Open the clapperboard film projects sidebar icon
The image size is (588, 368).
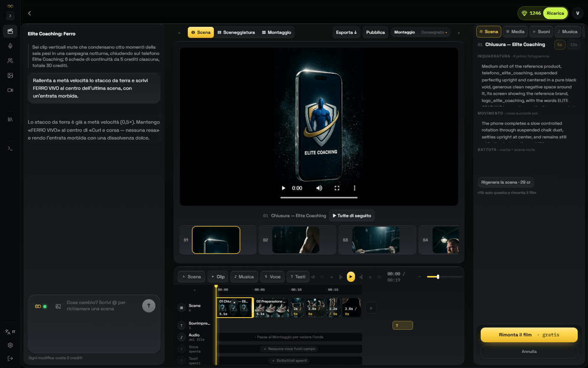[x=10, y=31]
